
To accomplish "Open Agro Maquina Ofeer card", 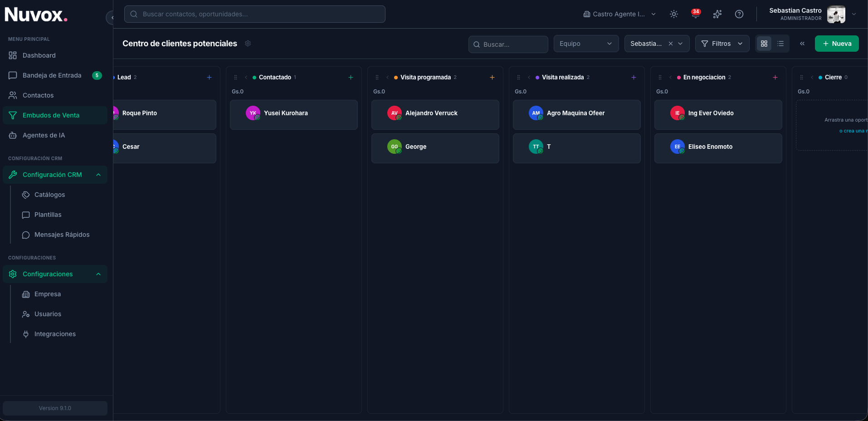I will click(x=577, y=115).
